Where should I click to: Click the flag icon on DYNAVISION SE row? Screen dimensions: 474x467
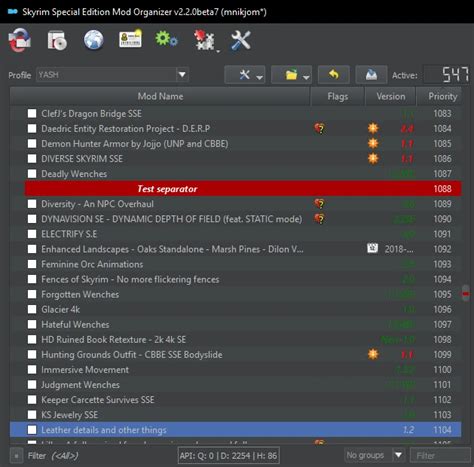pos(319,219)
